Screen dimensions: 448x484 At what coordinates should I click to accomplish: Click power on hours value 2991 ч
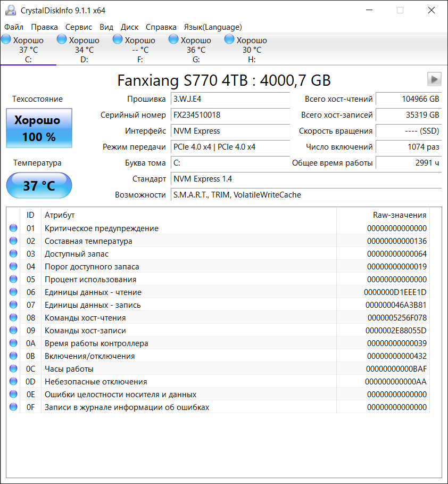(409, 163)
